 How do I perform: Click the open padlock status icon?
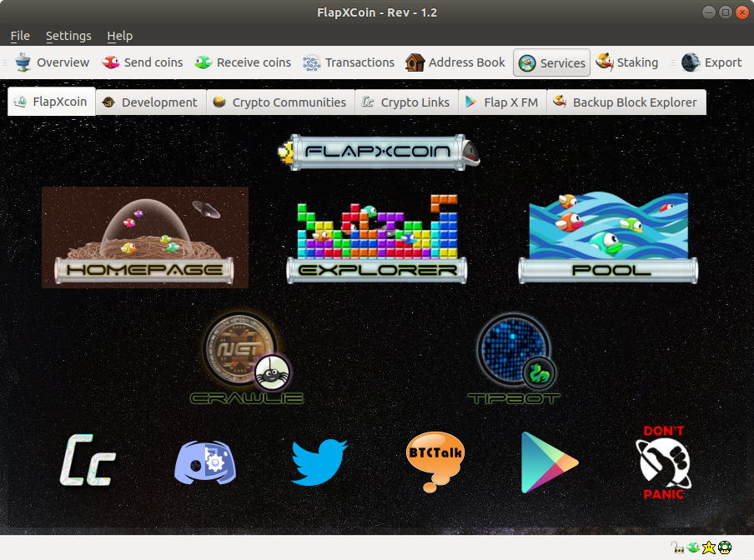[x=677, y=547]
